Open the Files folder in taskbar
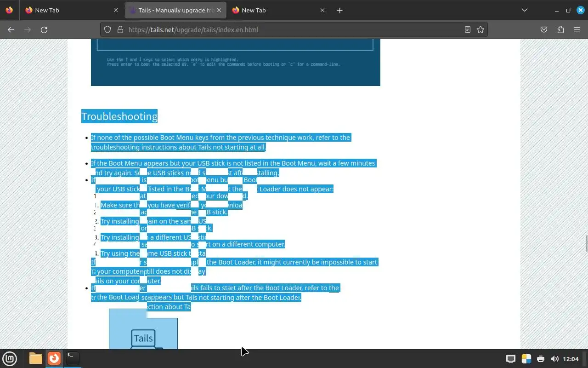 tap(35, 358)
